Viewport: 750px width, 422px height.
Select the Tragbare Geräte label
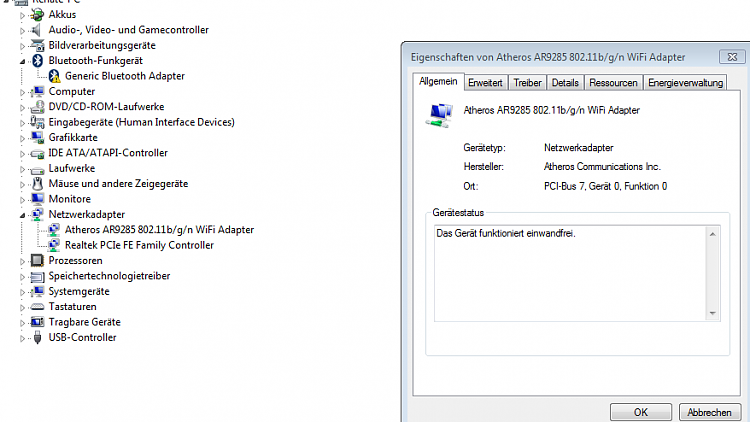point(85,322)
